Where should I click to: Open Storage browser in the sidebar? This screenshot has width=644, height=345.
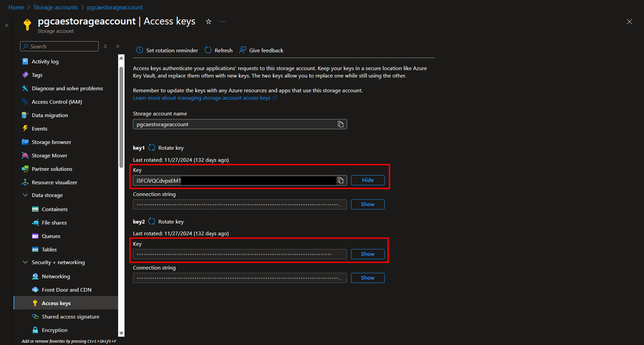pos(52,142)
